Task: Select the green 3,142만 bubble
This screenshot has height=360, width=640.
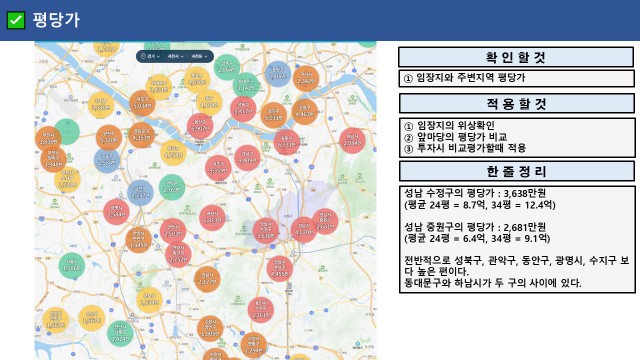Action: [x=246, y=85]
